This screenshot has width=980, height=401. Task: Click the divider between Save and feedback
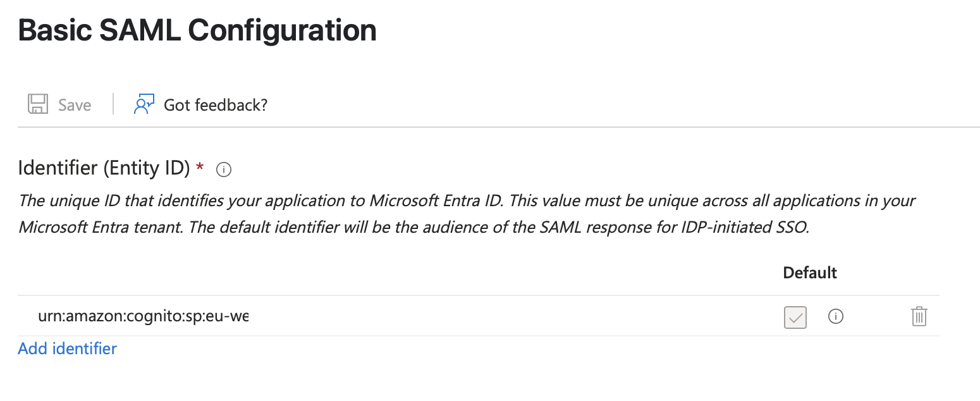pos(113,104)
